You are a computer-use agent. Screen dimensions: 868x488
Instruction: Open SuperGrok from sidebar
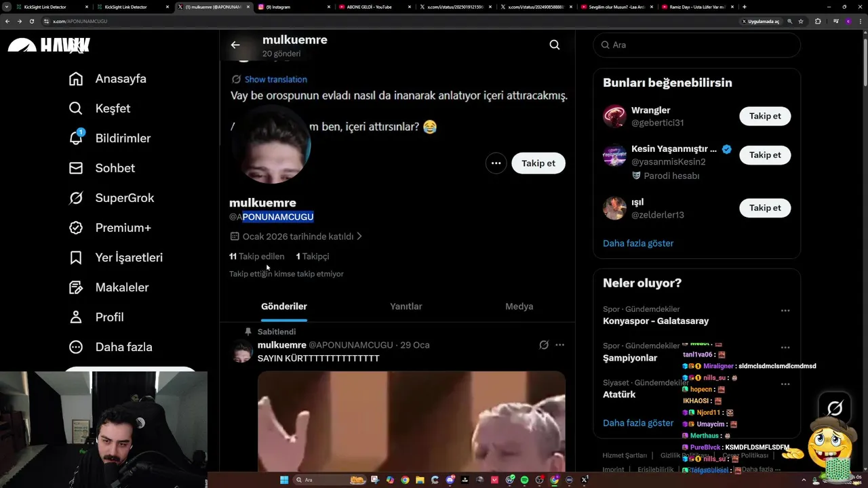click(x=111, y=198)
